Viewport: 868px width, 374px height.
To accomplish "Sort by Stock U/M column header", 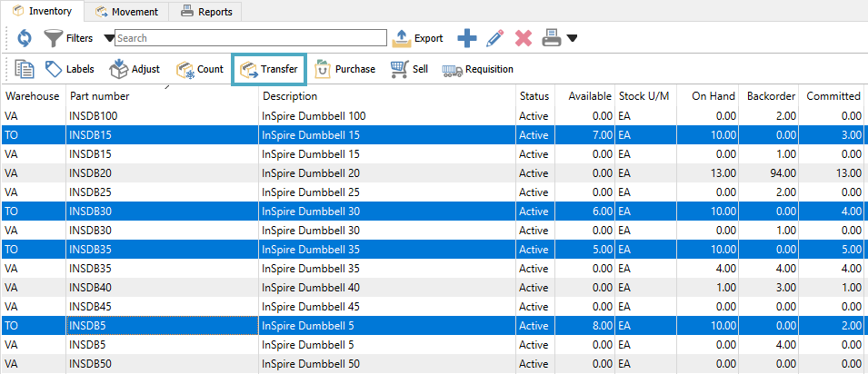I will click(644, 96).
